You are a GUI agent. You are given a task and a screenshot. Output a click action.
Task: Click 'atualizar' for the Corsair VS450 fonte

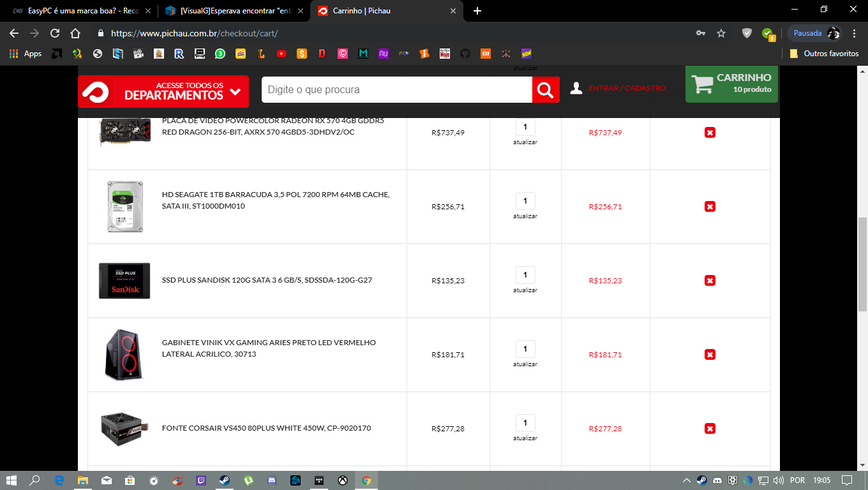(x=525, y=438)
